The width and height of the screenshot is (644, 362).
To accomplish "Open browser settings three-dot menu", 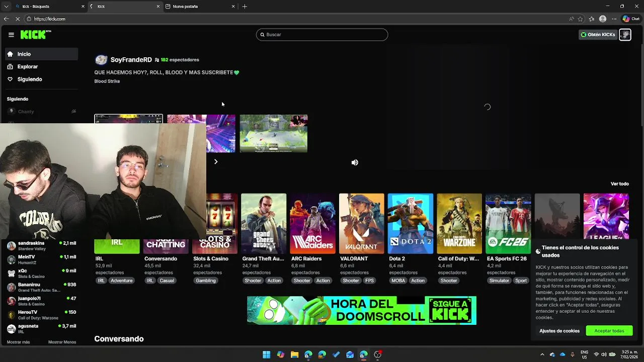I will (x=614, y=19).
